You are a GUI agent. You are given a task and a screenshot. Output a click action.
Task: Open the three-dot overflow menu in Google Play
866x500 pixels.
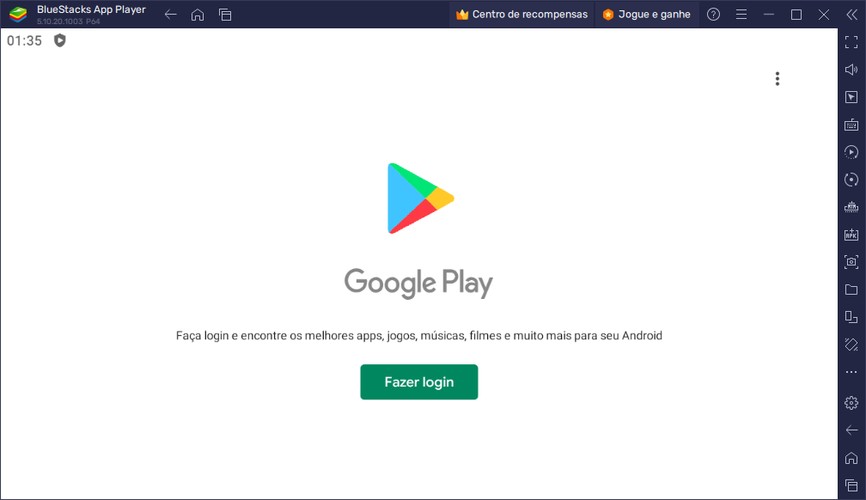pos(777,79)
